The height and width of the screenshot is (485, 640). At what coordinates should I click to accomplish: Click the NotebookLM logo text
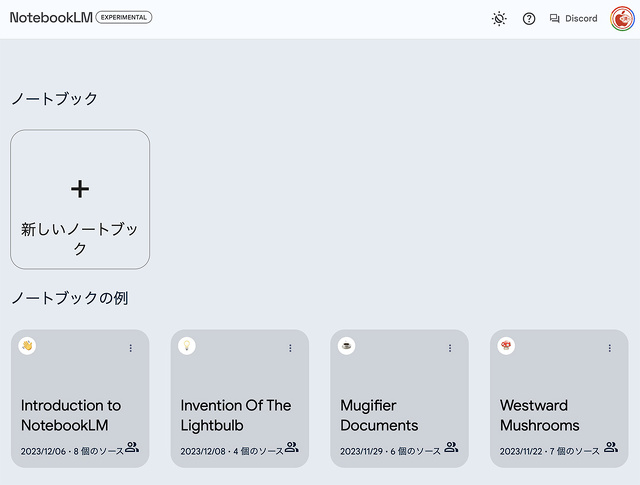pos(51,18)
